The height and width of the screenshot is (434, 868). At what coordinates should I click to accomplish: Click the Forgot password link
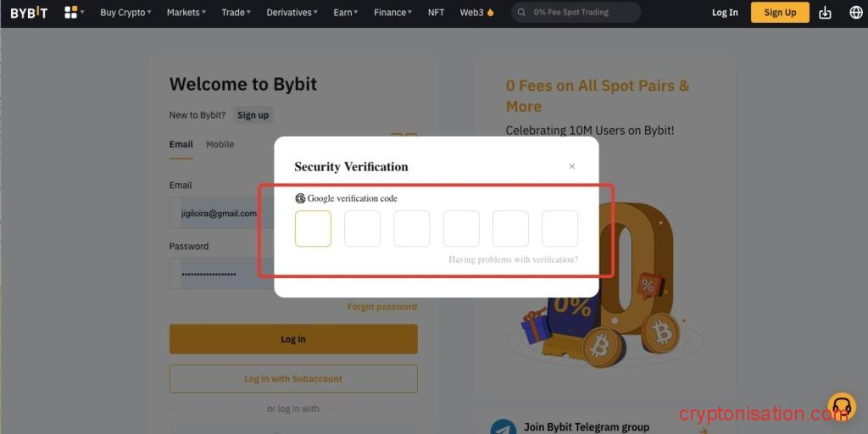tap(381, 307)
